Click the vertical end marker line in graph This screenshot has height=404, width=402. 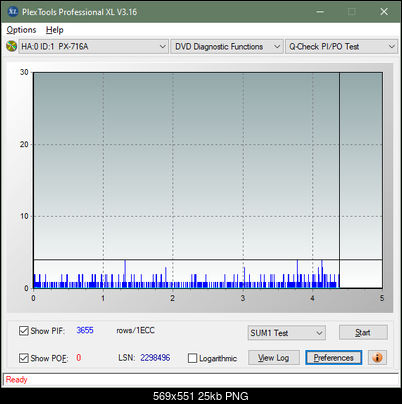point(339,180)
